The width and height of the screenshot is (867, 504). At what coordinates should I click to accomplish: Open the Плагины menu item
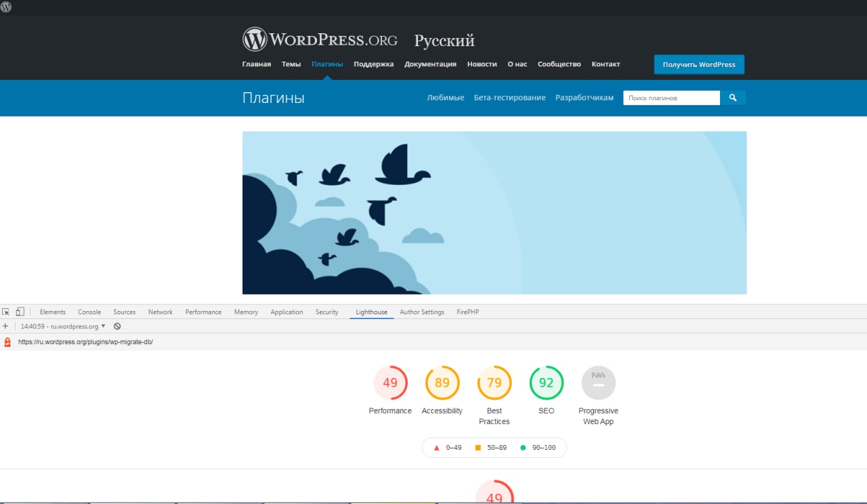(x=327, y=64)
